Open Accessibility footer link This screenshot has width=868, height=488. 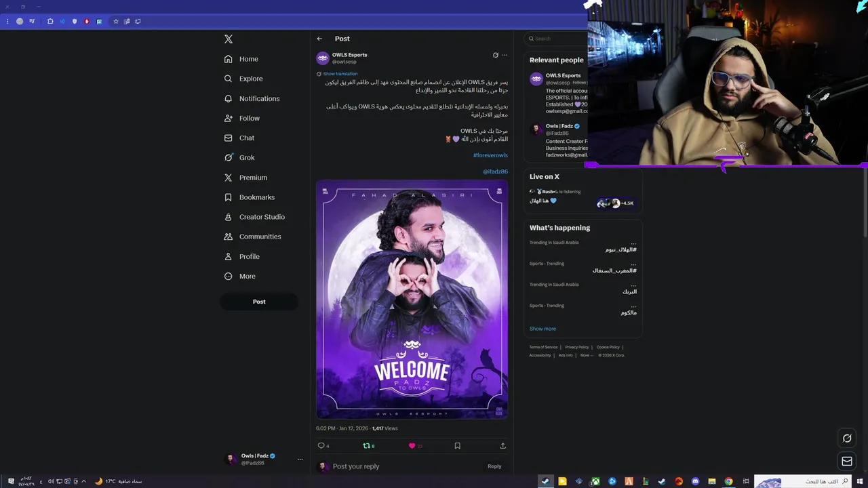tap(540, 355)
